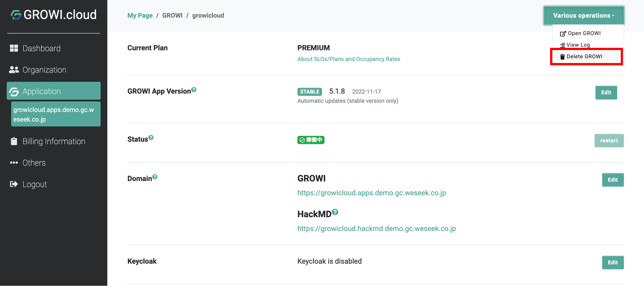Image resolution: width=644 pixels, height=286 pixels.
Task: Click the GROWI.cloud title text
Action: tap(60, 15)
